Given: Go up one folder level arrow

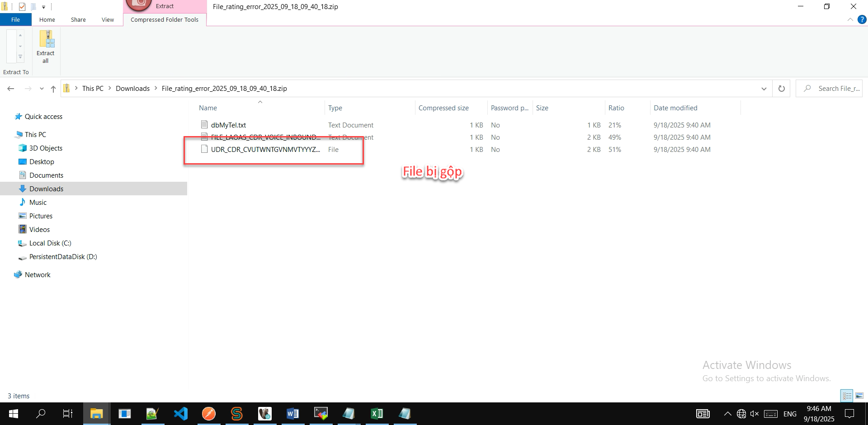Looking at the screenshot, I should click(53, 89).
